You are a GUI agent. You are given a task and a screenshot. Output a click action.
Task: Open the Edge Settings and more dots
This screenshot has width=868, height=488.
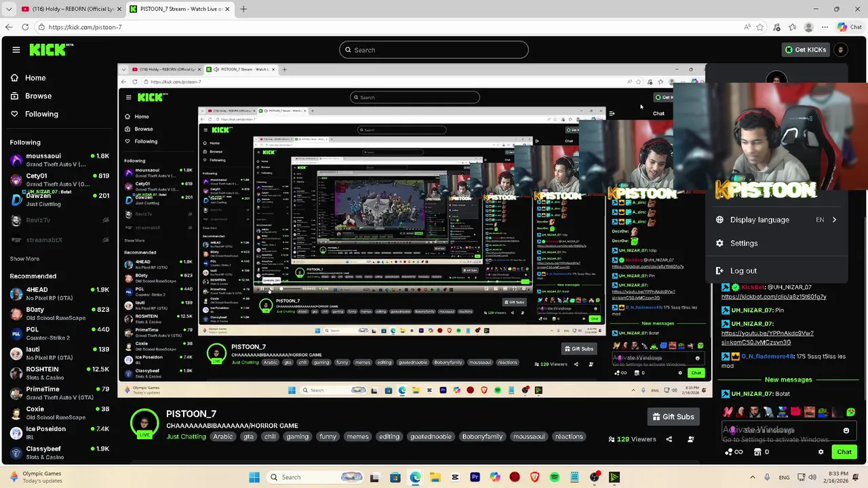[x=825, y=27]
